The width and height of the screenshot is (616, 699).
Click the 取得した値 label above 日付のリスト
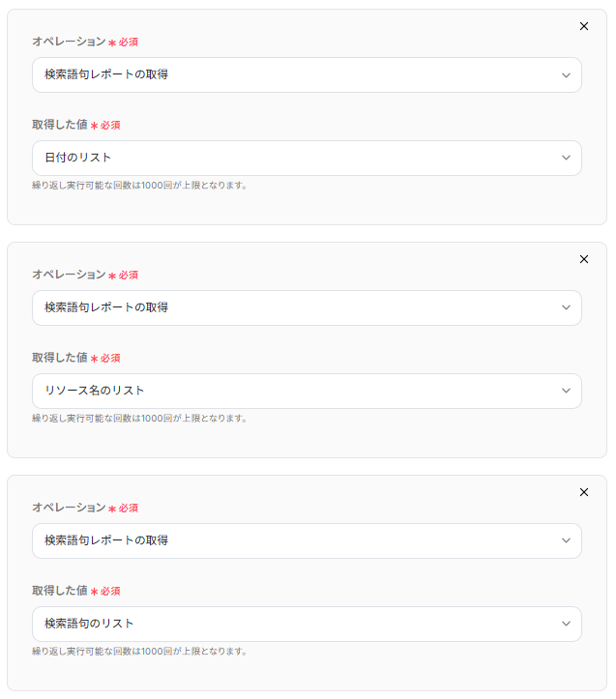point(59,125)
